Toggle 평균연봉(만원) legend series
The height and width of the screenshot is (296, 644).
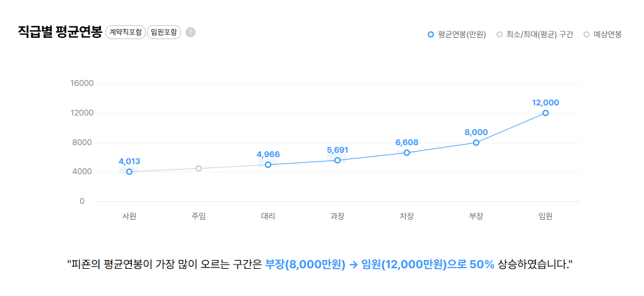pyautogui.click(x=457, y=35)
